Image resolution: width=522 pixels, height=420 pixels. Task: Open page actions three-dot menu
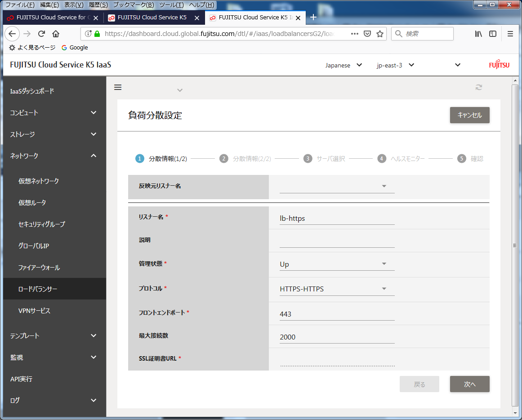point(355,34)
